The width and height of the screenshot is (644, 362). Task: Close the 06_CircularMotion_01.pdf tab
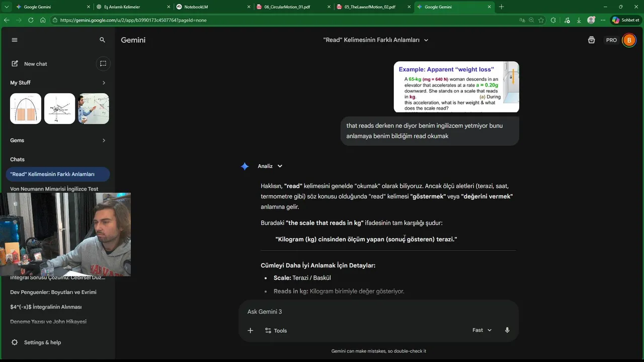click(329, 7)
